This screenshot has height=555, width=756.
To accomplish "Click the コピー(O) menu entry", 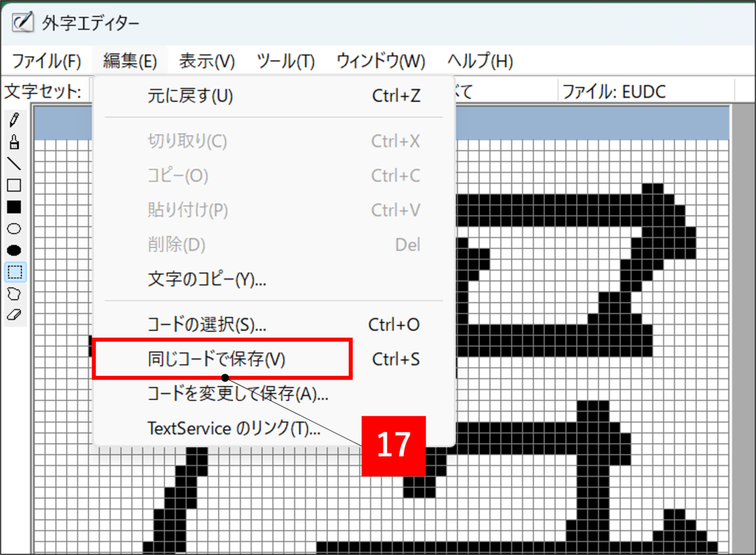I will (x=274, y=176).
